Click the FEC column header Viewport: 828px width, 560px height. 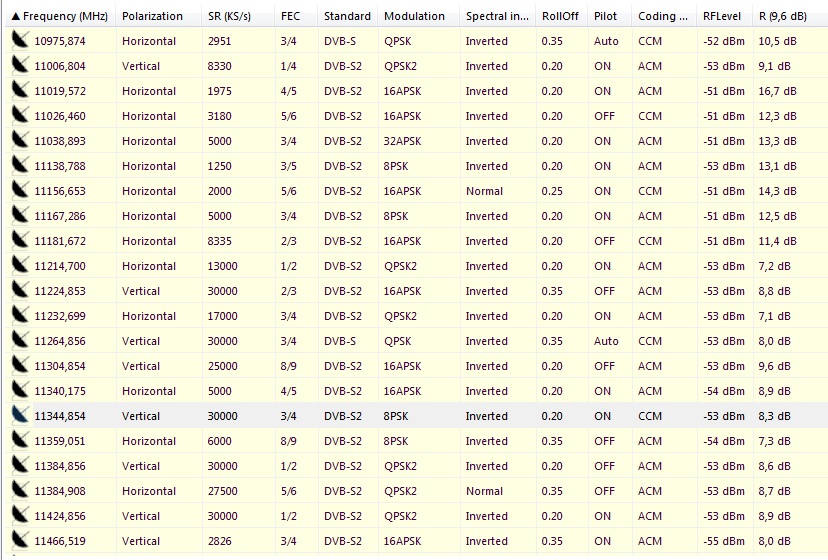291,16
